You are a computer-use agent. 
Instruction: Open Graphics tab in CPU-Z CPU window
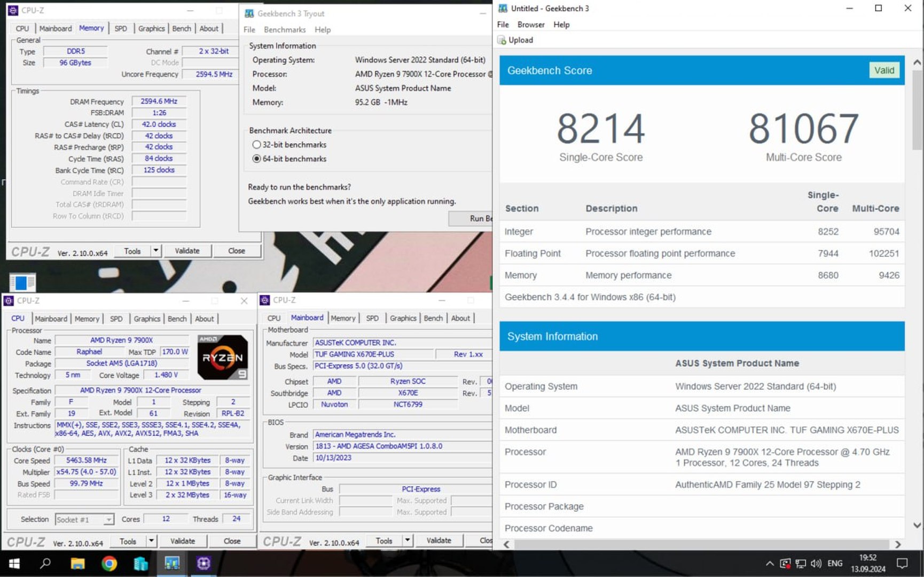tap(147, 319)
